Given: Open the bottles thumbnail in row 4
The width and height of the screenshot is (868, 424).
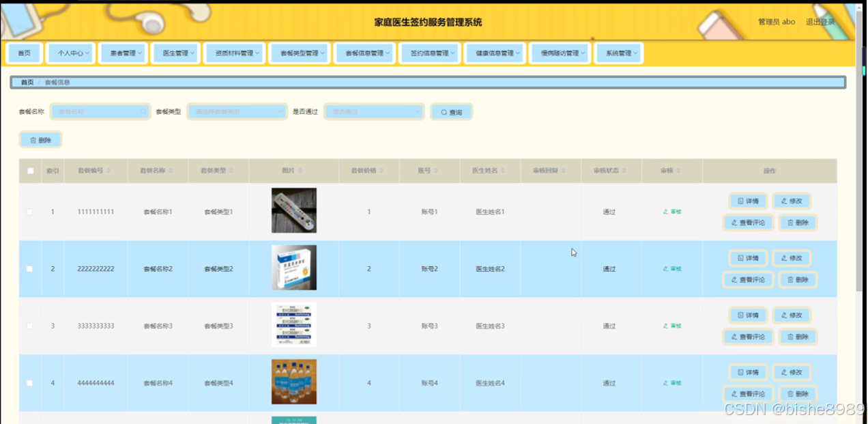Looking at the screenshot, I should [294, 382].
